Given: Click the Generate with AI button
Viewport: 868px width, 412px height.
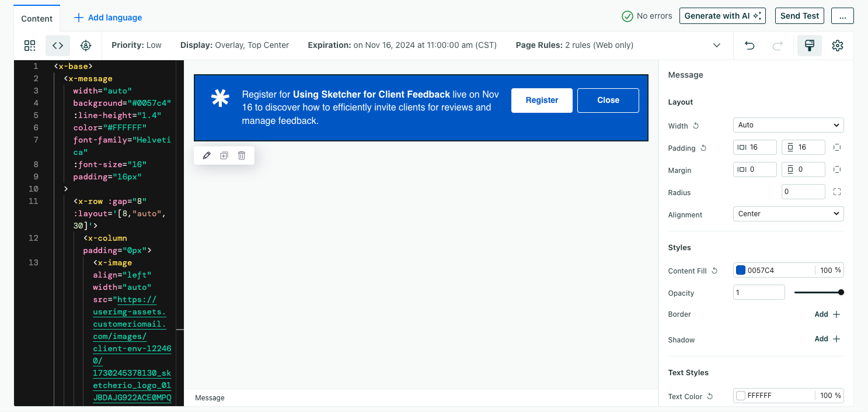Looking at the screenshot, I should (x=722, y=16).
